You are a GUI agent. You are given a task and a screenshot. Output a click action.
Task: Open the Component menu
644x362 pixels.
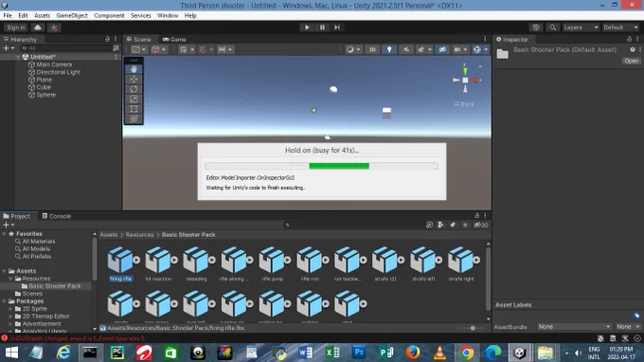(x=109, y=15)
